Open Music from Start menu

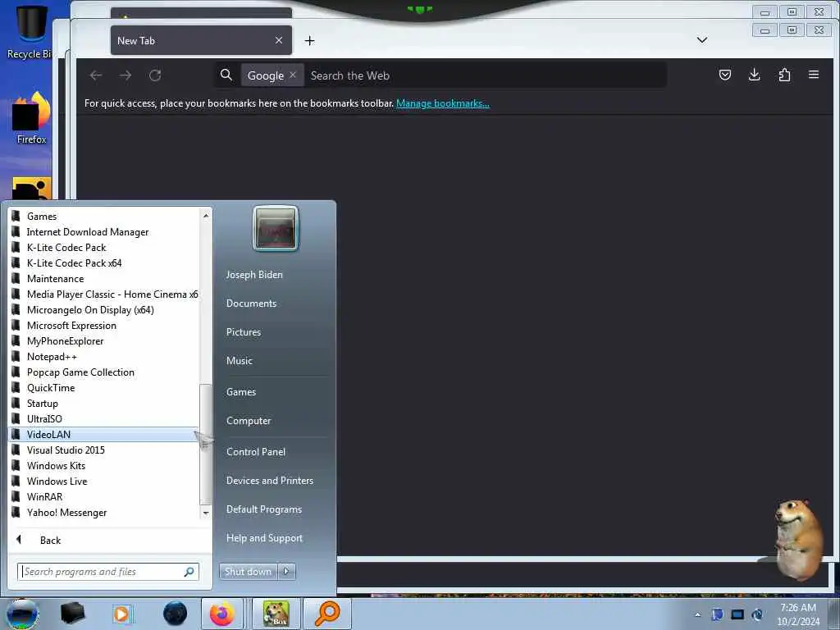pyautogui.click(x=240, y=361)
